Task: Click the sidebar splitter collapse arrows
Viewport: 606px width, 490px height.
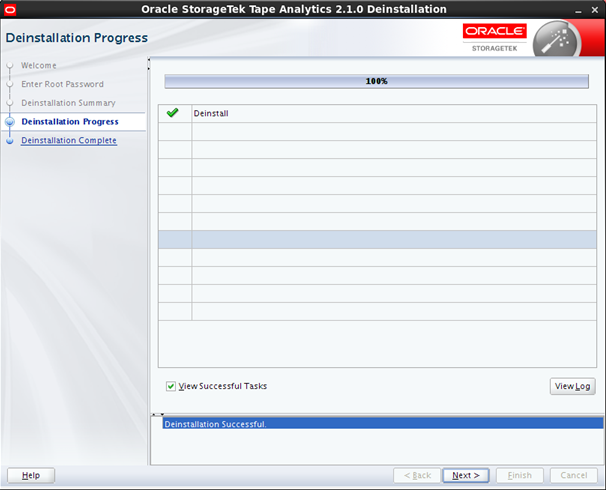Action: pyautogui.click(x=149, y=65)
